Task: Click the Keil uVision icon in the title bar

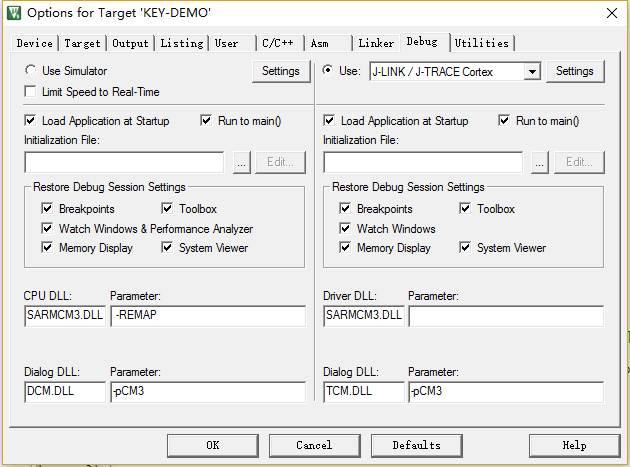Action: coord(13,13)
